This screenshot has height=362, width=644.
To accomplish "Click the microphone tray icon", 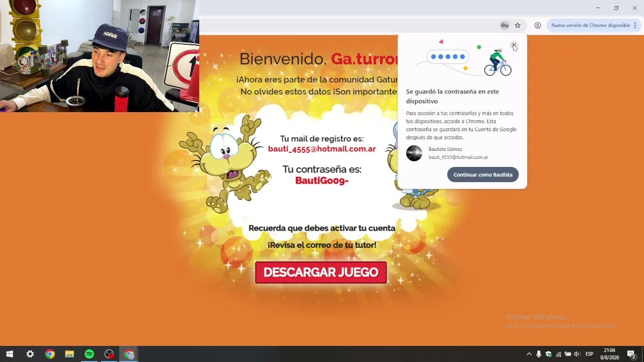I will tap(538, 354).
